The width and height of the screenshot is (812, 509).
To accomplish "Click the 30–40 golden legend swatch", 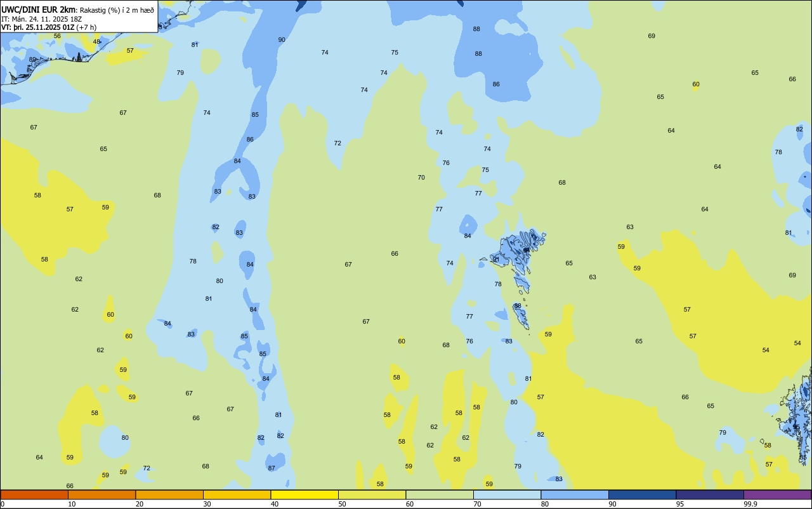I will point(237,494).
